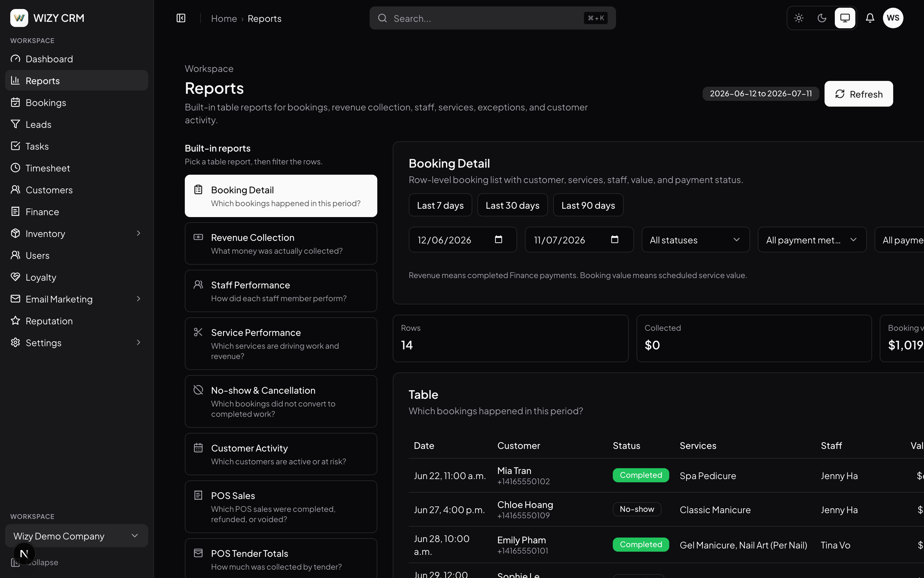This screenshot has width=924, height=578.
Task: Open the end date calendar picker icon
Action: (614, 239)
